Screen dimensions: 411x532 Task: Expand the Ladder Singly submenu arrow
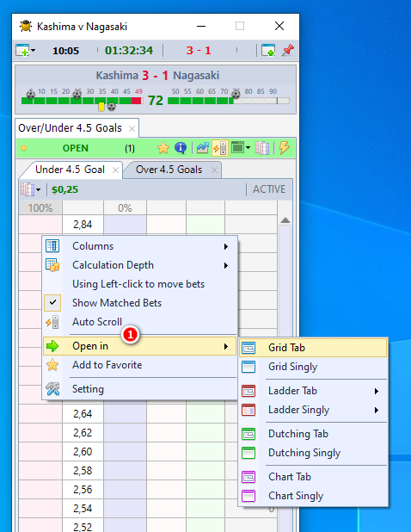click(x=376, y=410)
